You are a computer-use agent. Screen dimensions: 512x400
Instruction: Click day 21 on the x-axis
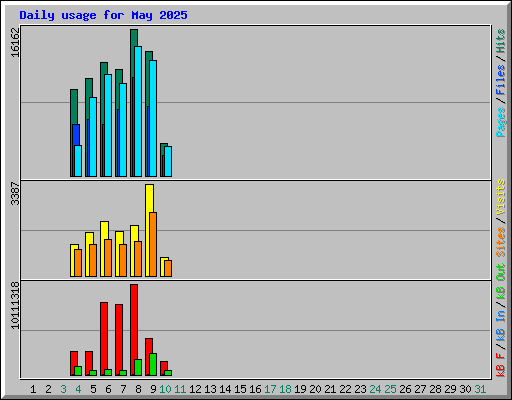click(x=330, y=389)
